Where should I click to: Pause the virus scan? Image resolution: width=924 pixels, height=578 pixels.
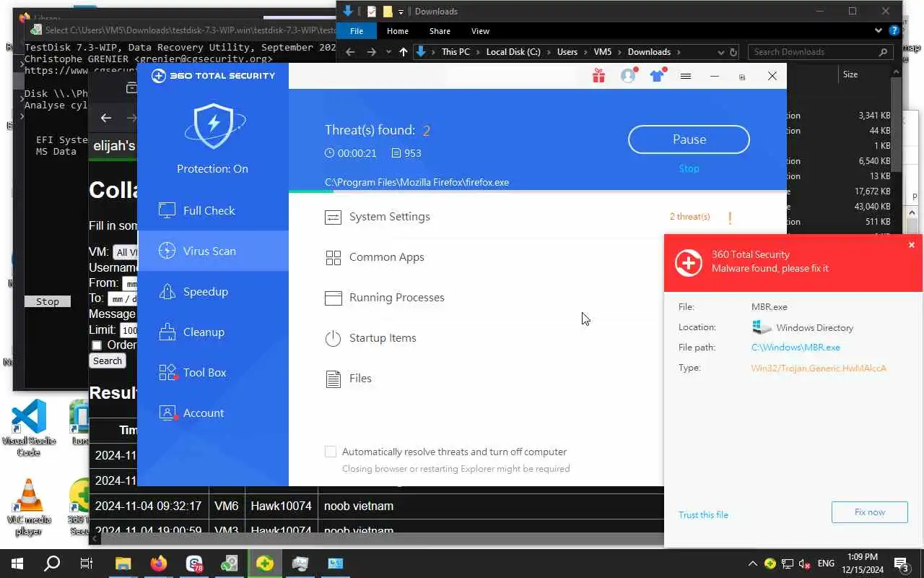689,139
